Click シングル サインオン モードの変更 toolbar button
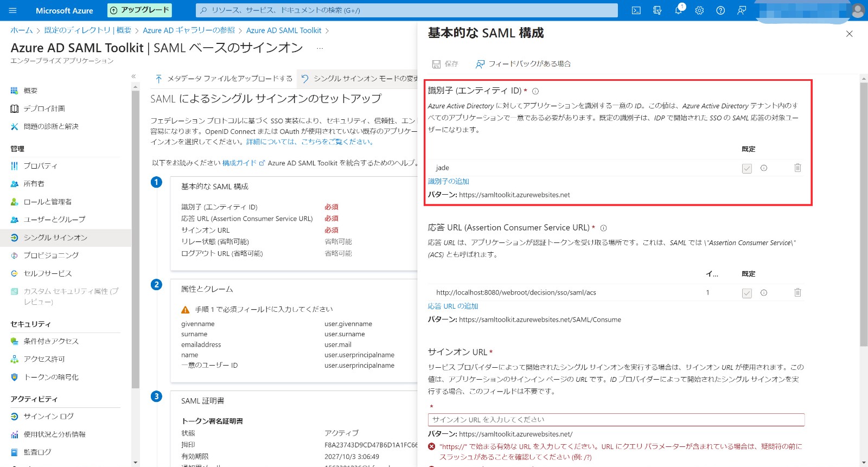Image resolution: width=868 pixels, height=467 pixels. (359, 79)
